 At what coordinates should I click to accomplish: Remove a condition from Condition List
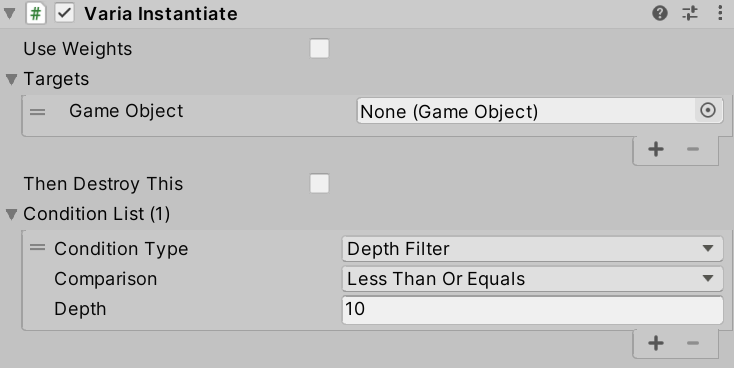click(693, 343)
